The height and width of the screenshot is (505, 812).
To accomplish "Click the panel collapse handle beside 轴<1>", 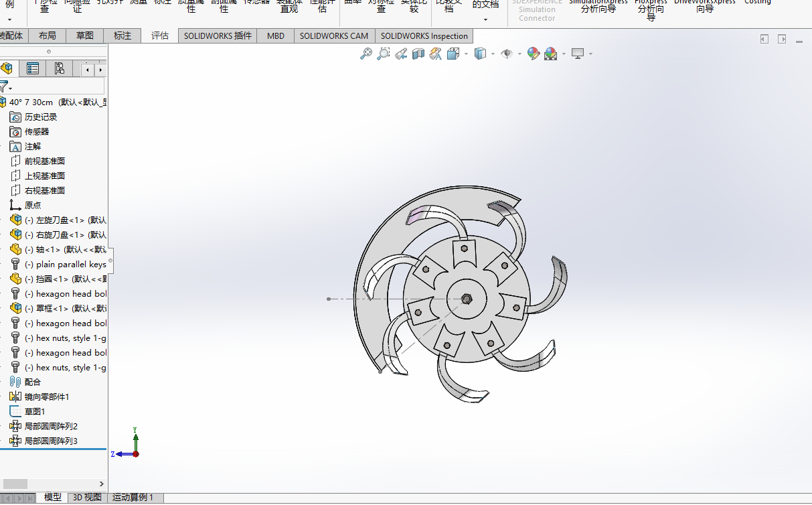I will click(110, 261).
